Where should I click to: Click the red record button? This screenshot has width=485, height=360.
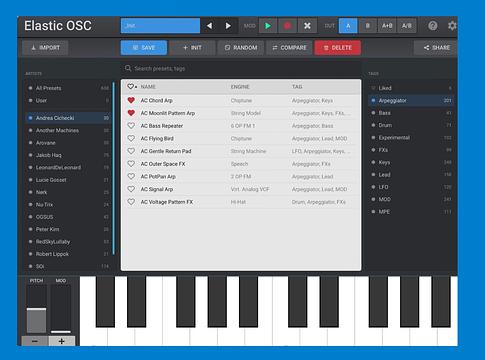[287, 26]
